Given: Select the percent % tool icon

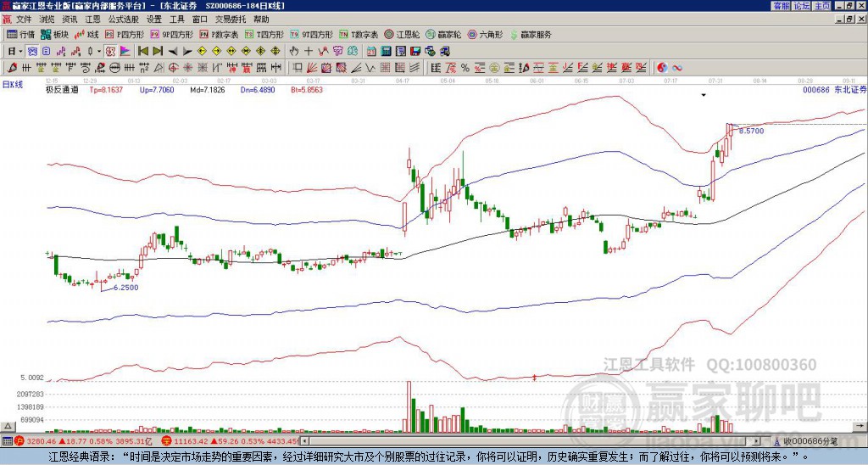Looking at the screenshot, I should click(x=465, y=68).
